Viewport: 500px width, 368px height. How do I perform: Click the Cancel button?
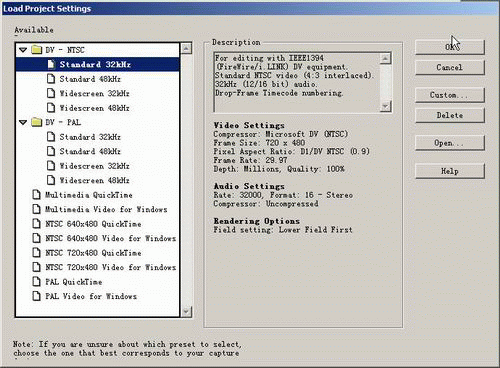tap(450, 67)
